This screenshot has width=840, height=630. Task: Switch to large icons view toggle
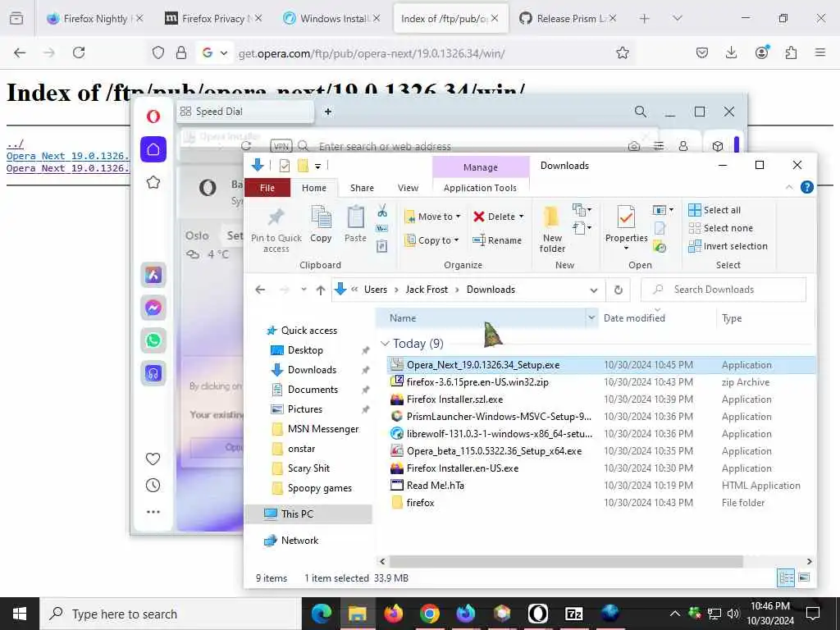804,577
